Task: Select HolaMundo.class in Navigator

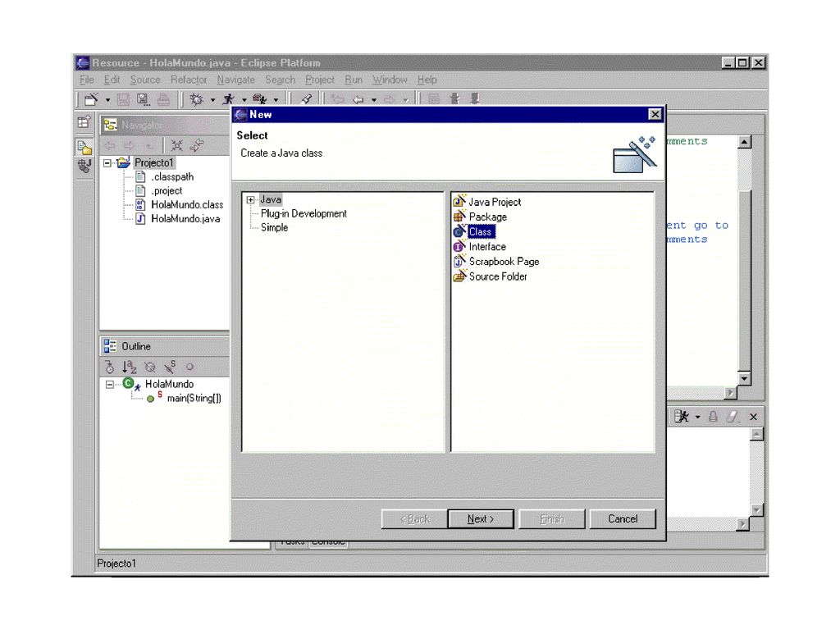Action: coord(187,204)
